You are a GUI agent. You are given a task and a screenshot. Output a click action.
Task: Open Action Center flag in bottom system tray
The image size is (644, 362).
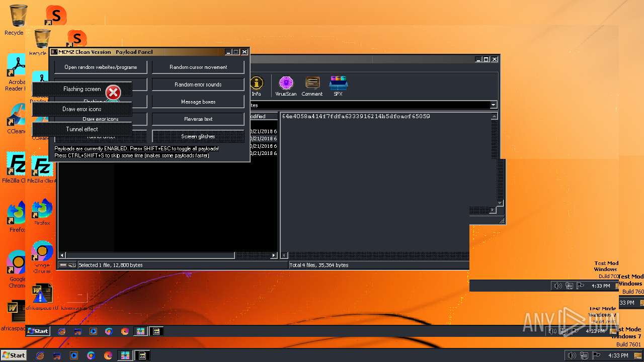(596, 355)
